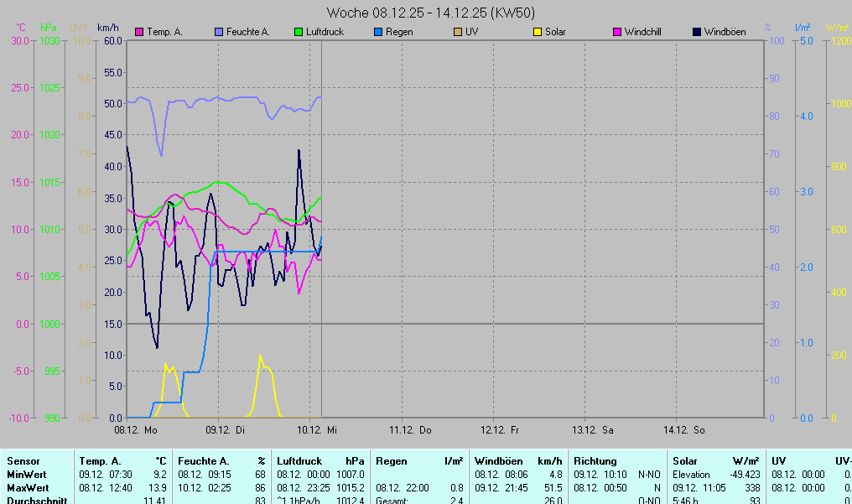
Task: Click the MaxWert row label
Action: point(28,487)
